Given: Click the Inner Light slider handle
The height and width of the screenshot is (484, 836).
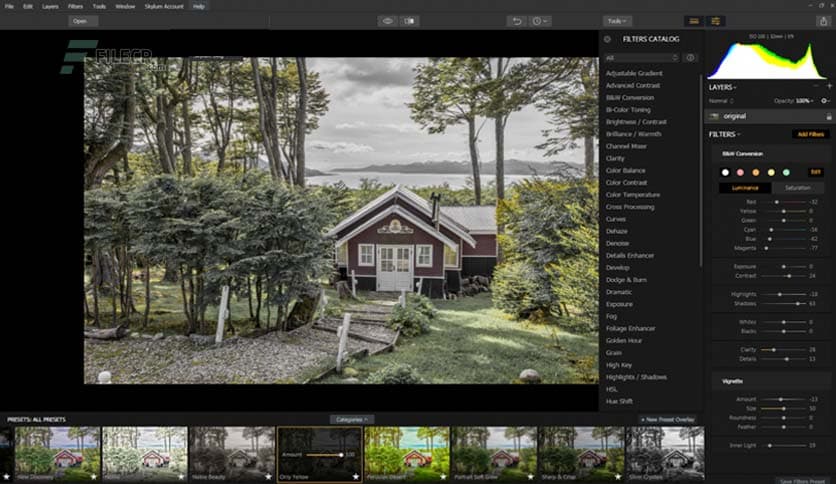Looking at the screenshot, I should [x=770, y=445].
